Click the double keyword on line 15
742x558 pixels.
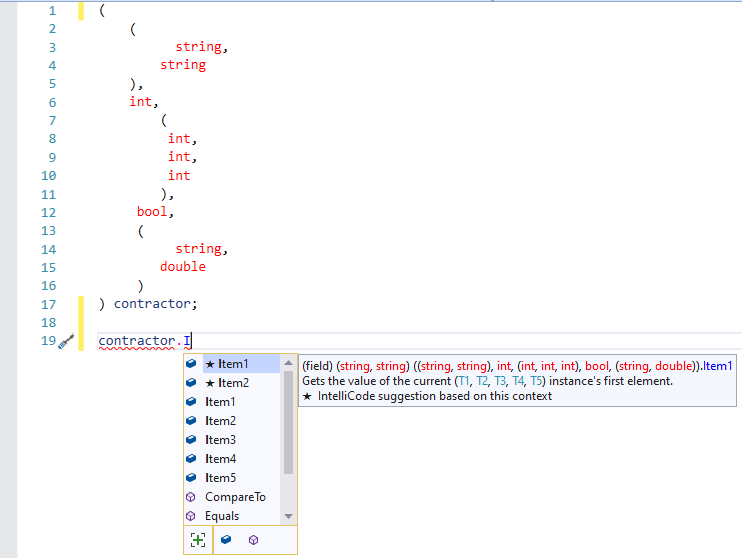(x=183, y=266)
